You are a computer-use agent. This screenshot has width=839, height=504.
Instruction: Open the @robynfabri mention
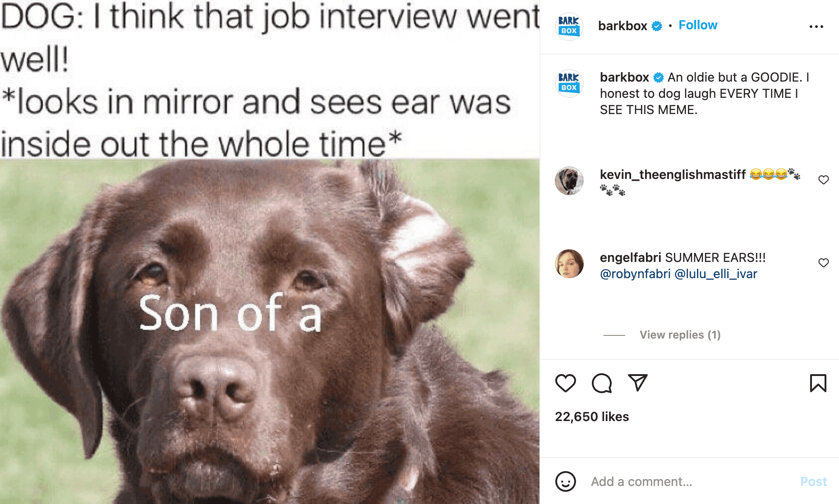tap(635, 274)
